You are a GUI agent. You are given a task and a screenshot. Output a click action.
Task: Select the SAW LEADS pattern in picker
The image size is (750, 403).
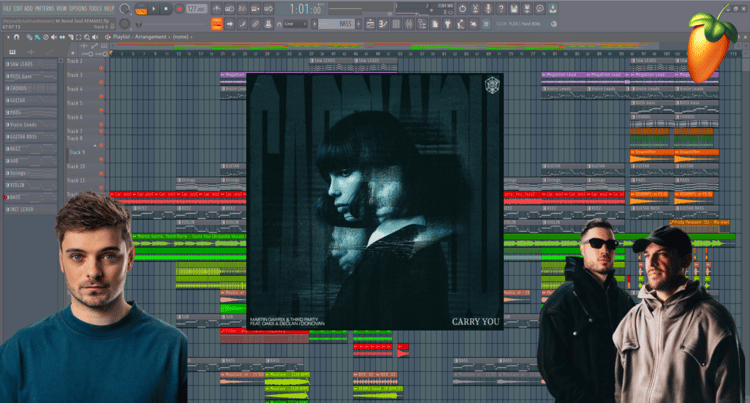tap(31, 64)
